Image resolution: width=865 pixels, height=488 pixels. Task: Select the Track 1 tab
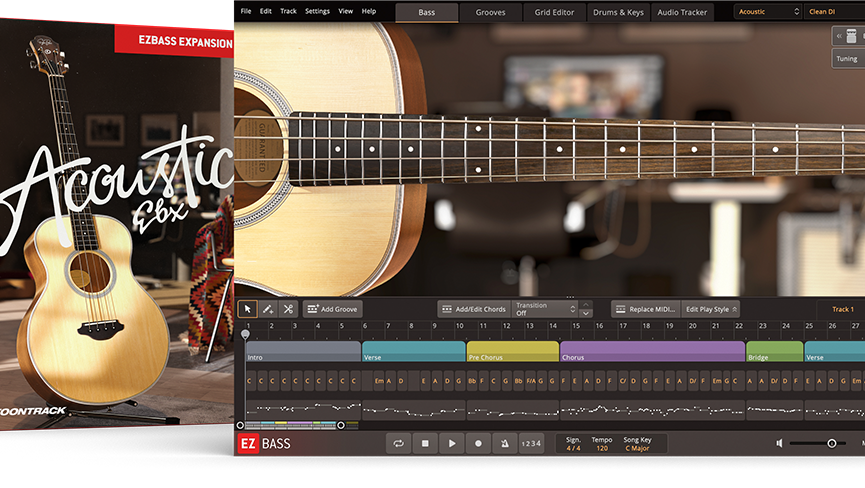(842, 309)
